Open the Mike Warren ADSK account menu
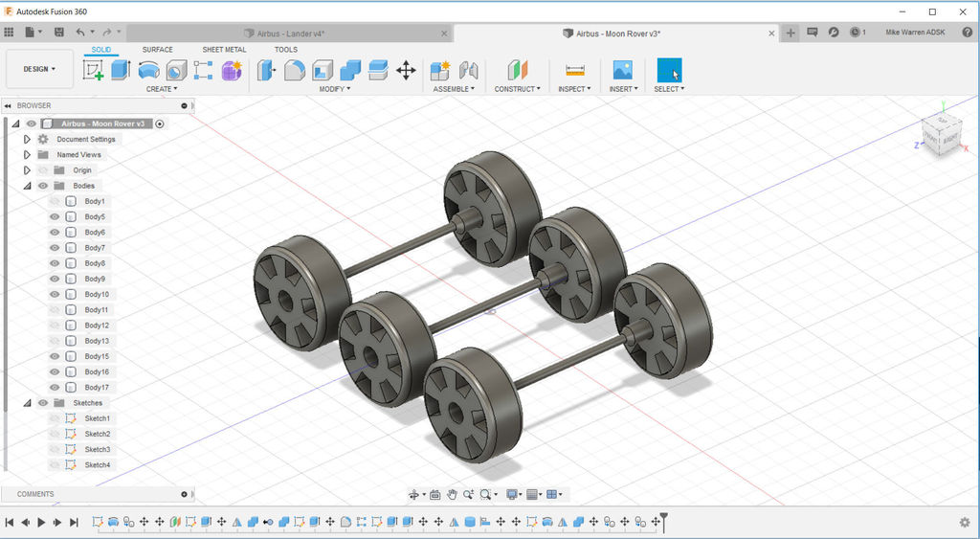 [915, 32]
